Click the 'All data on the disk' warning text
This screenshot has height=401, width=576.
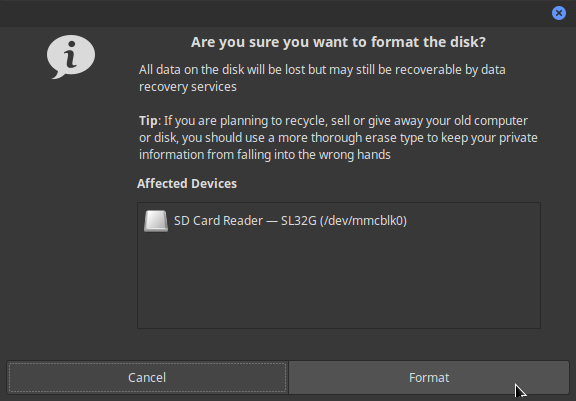(322, 70)
